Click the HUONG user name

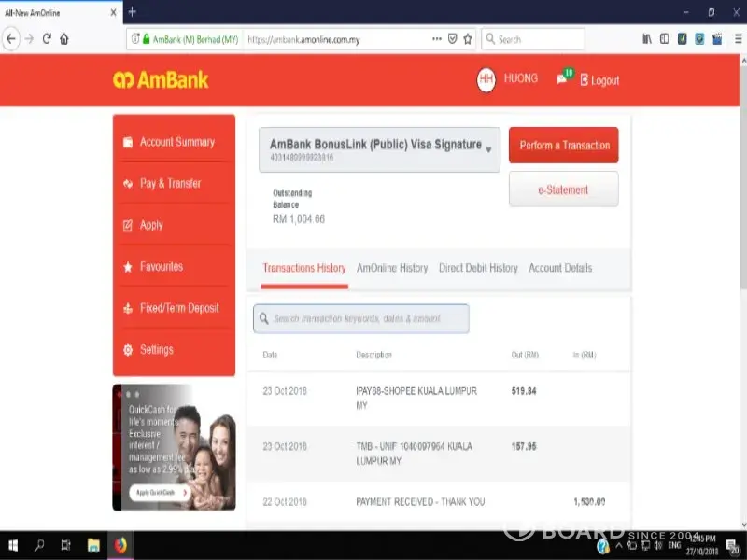click(521, 78)
